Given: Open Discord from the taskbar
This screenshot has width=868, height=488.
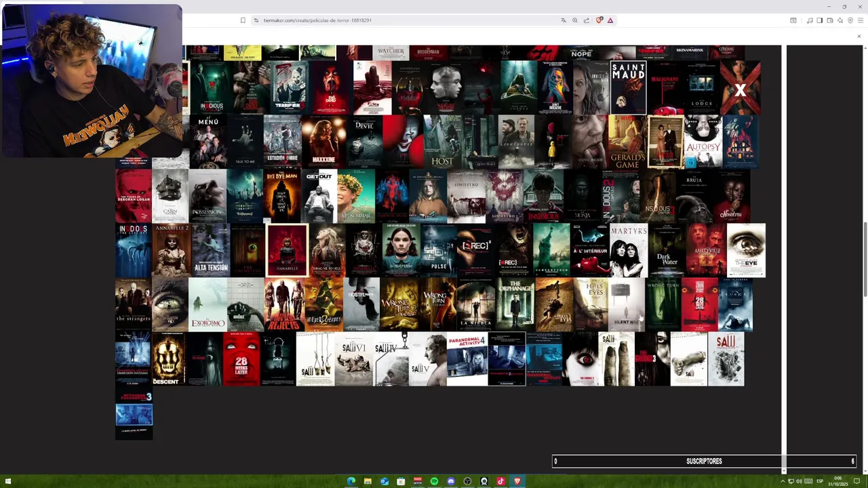Looking at the screenshot, I should coord(451,481).
